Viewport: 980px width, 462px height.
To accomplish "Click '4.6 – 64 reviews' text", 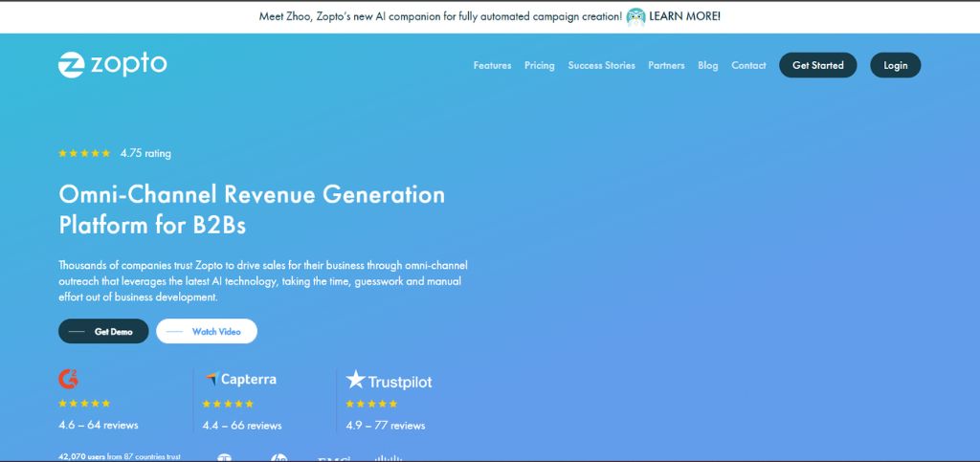I will tap(99, 425).
